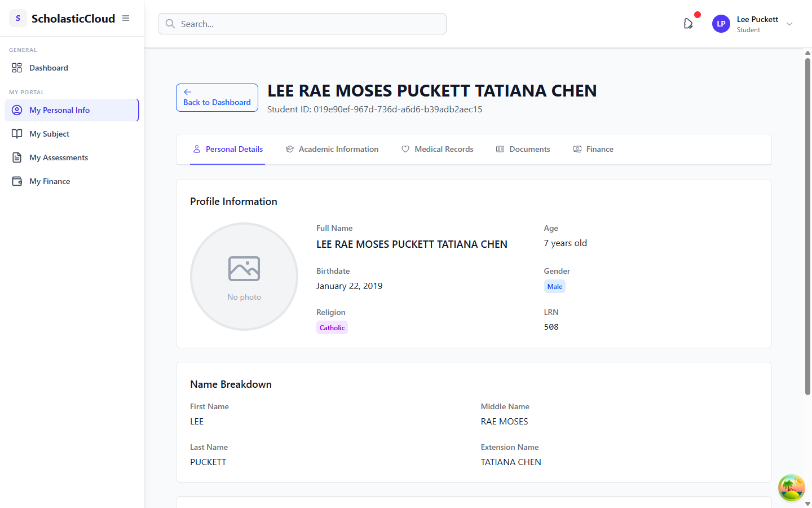
Task: Click the My Personal Info person icon
Action: (x=17, y=110)
